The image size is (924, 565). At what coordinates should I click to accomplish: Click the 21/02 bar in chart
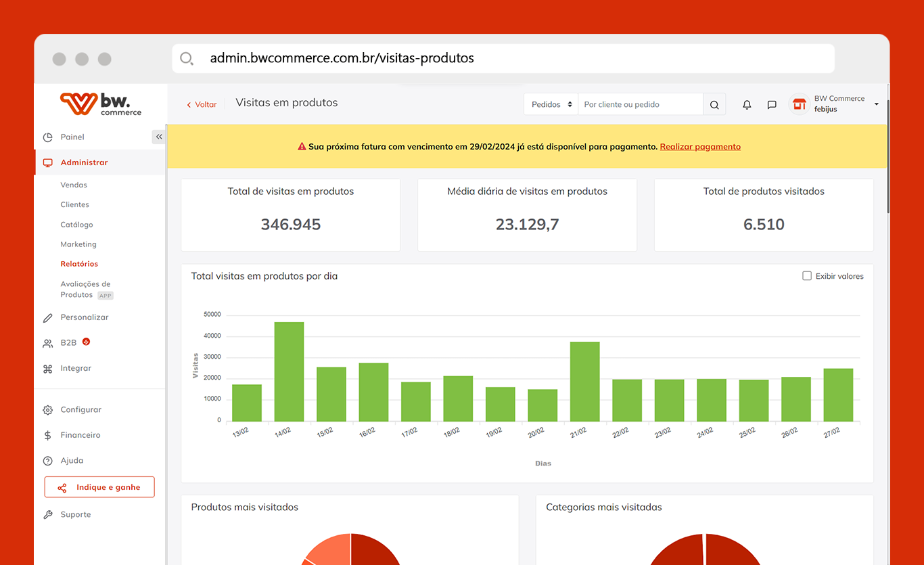coord(584,382)
